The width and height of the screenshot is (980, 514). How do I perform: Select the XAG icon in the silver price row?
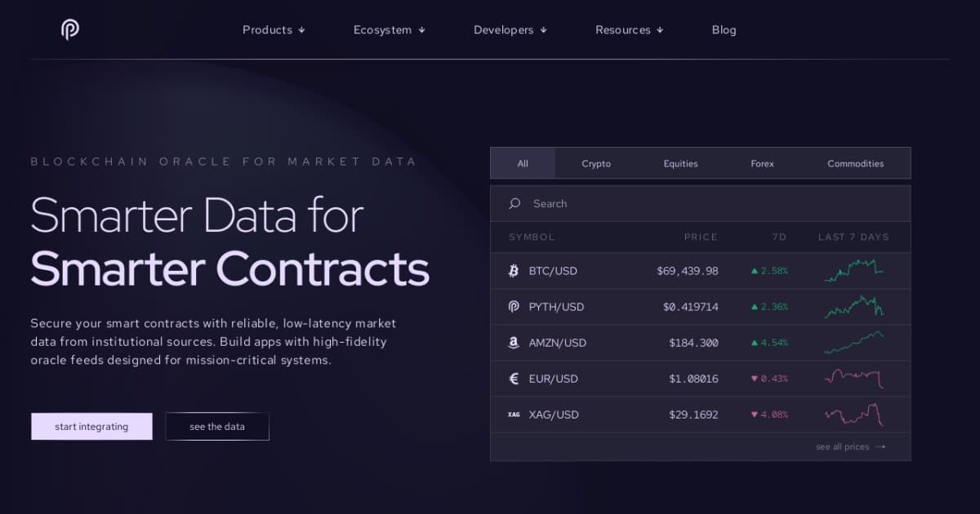513,414
